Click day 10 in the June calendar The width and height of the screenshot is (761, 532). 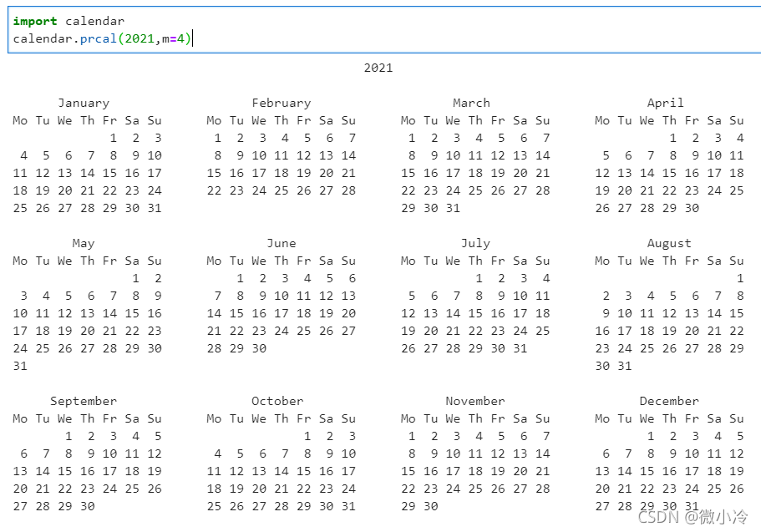click(282, 296)
